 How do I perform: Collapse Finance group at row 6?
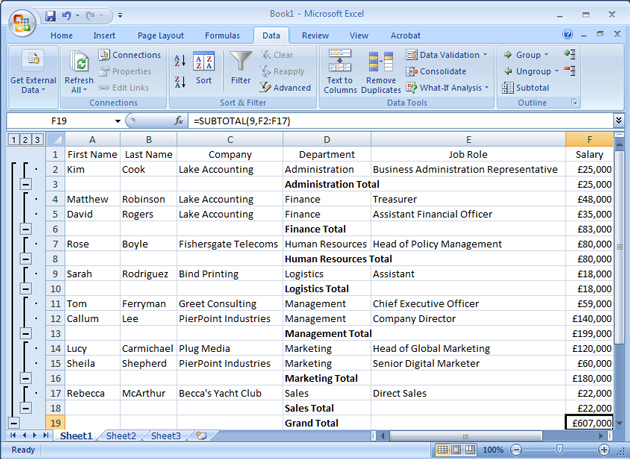(x=25, y=229)
